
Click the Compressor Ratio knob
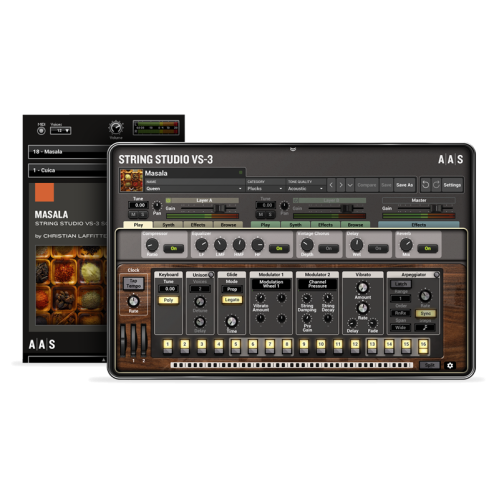[152, 245]
